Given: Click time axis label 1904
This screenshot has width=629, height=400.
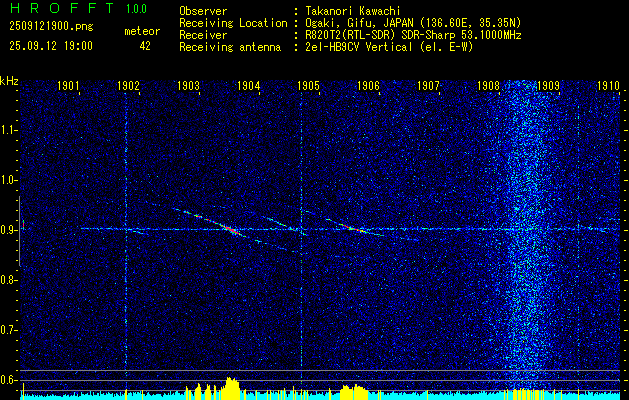Looking at the screenshot, I should click(248, 85).
